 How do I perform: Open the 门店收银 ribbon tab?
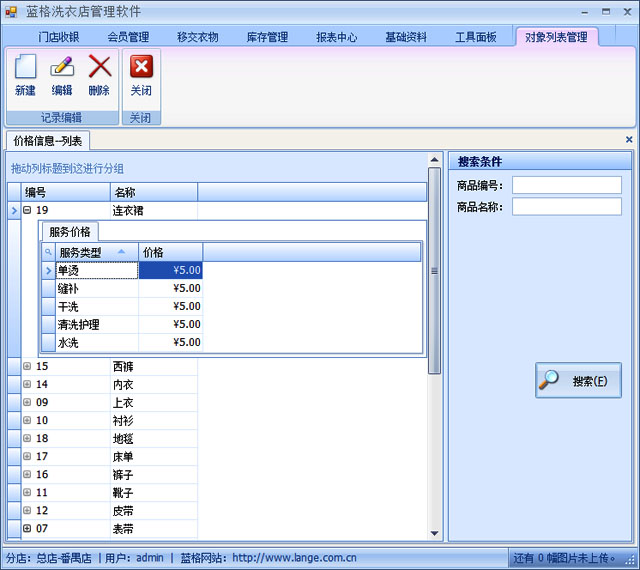58,37
